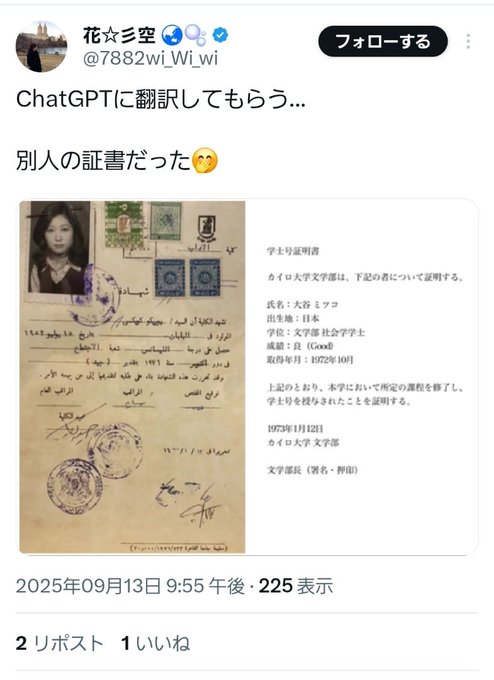This screenshot has height=680, width=494.
Task: Click the portrait photo on certificate
Action: [59, 249]
